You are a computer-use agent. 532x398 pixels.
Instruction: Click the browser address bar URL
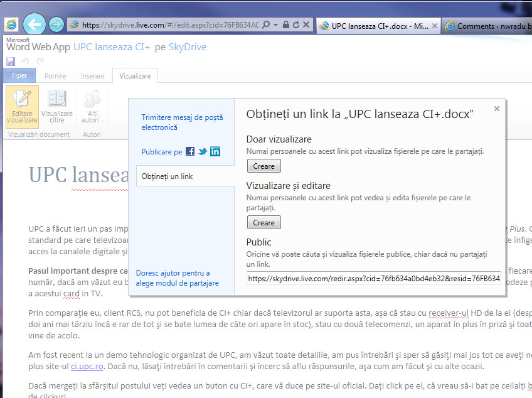(x=169, y=24)
